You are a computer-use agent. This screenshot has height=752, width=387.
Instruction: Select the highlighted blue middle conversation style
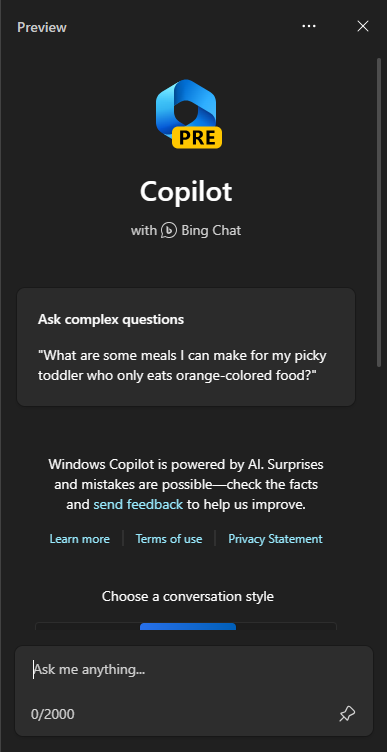(188, 626)
